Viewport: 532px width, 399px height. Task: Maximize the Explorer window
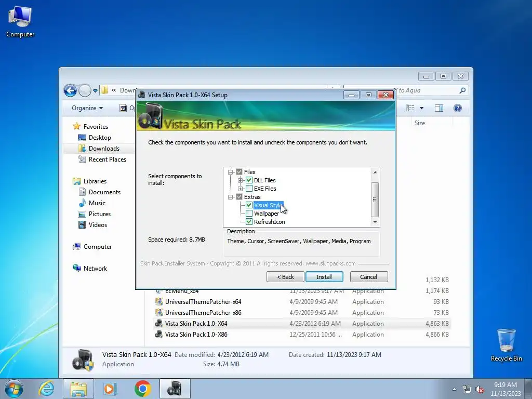point(443,76)
